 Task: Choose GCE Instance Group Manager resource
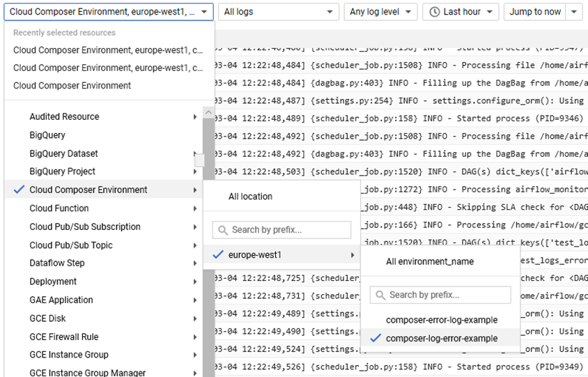87,373
